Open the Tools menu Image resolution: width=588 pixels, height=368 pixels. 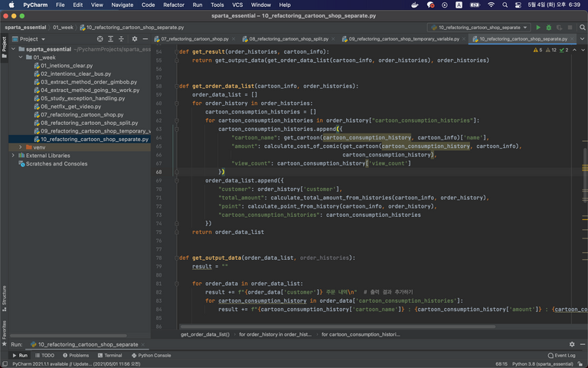(x=217, y=5)
